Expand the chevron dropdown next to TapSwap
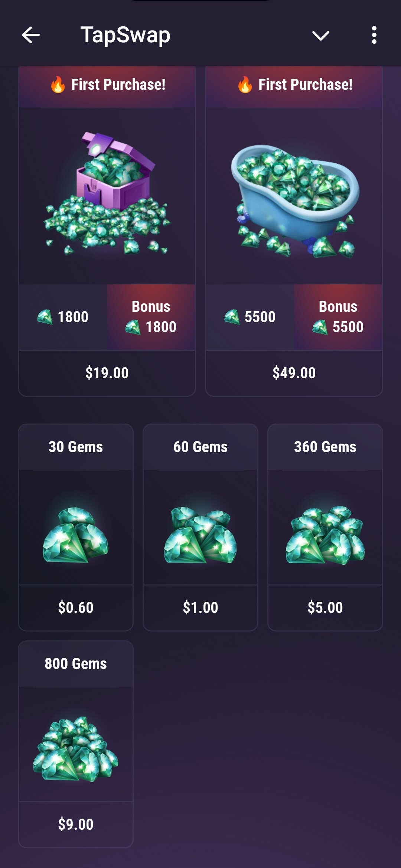 [x=321, y=36]
